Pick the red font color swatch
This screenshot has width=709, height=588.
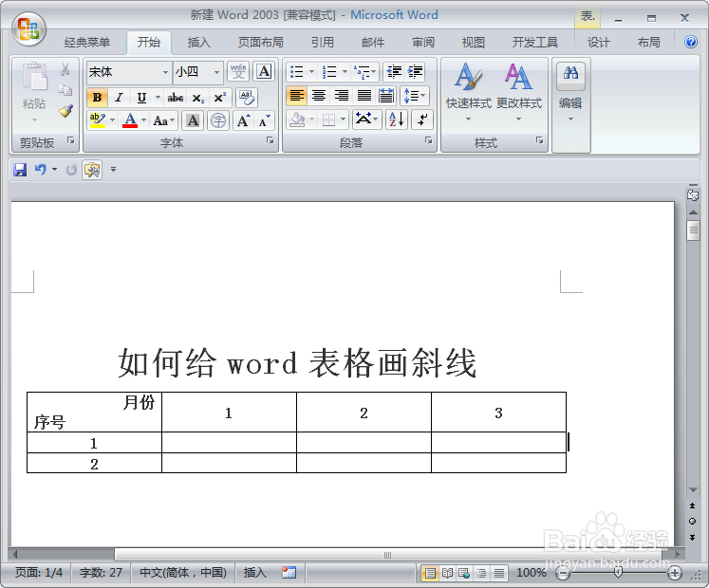click(x=130, y=120)
